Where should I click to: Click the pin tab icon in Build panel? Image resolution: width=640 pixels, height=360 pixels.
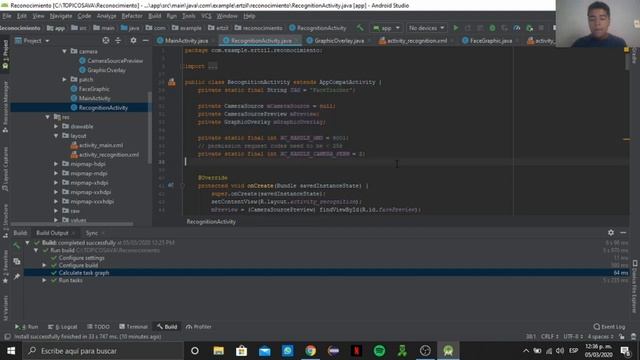coord(17,277)
